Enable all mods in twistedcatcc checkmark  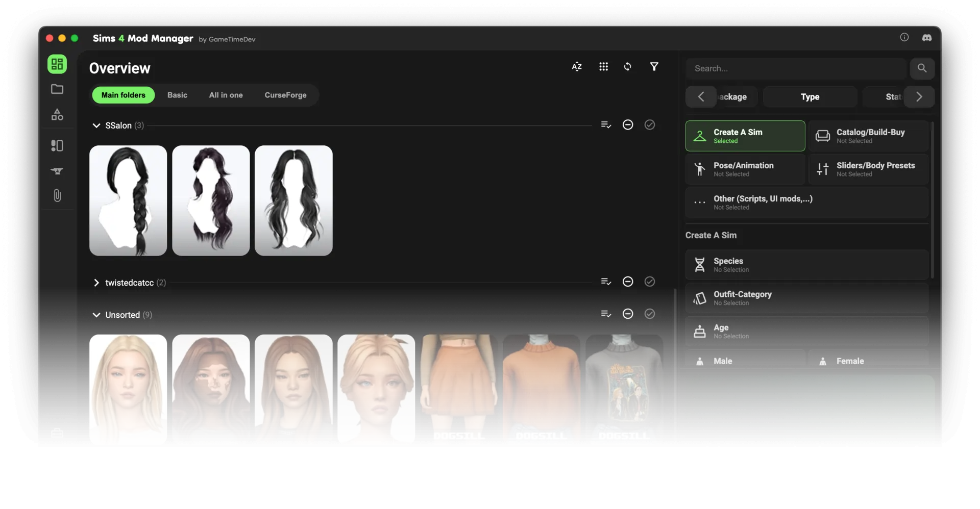(x=649, y=282)
